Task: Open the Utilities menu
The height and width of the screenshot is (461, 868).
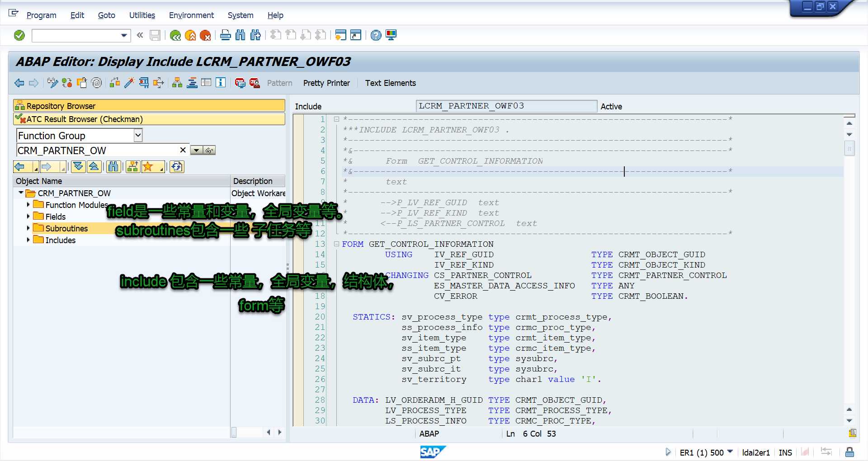Action: click(x=142, y=15)
